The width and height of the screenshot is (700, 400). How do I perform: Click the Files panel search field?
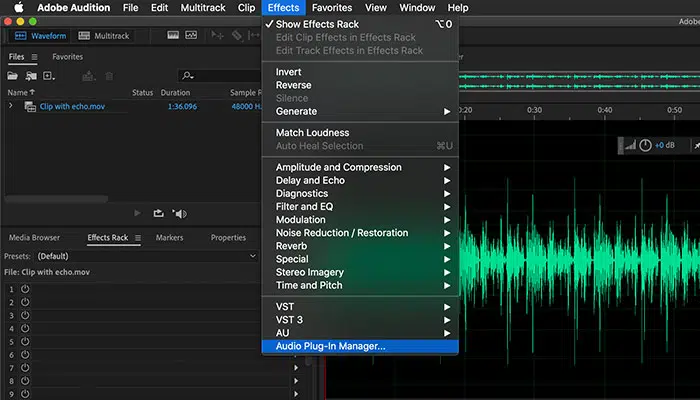tap(220, 76)
